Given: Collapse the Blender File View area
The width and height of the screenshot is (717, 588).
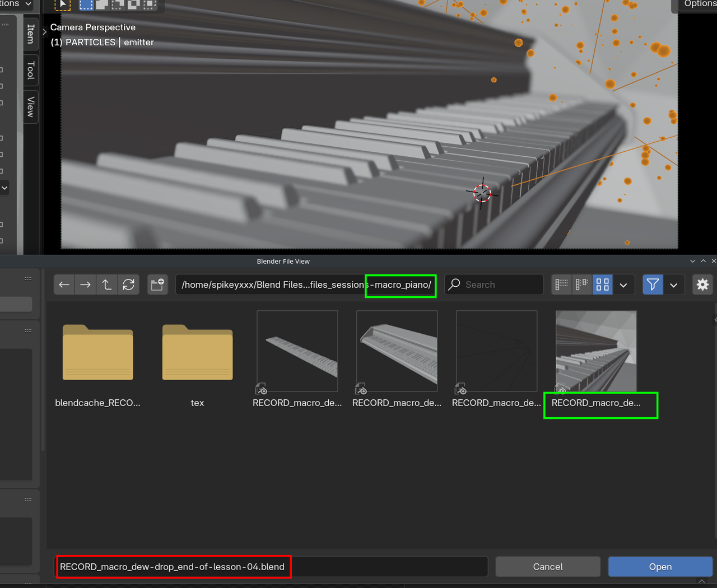Looking at the screenshot, I should pyautogui.click(x=692, y=261).
